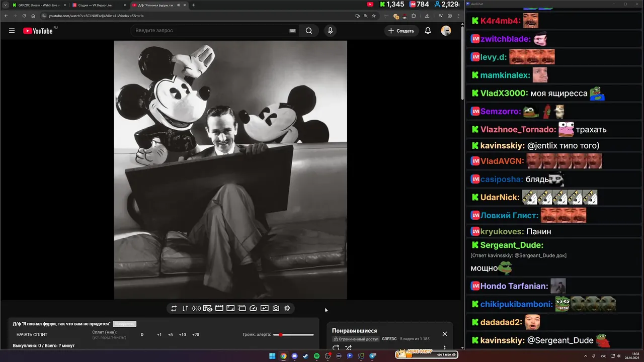Show hidden system tray icons
Image resolution: width=644 pixels, height=362 pixels.
[x=586, y=356]
